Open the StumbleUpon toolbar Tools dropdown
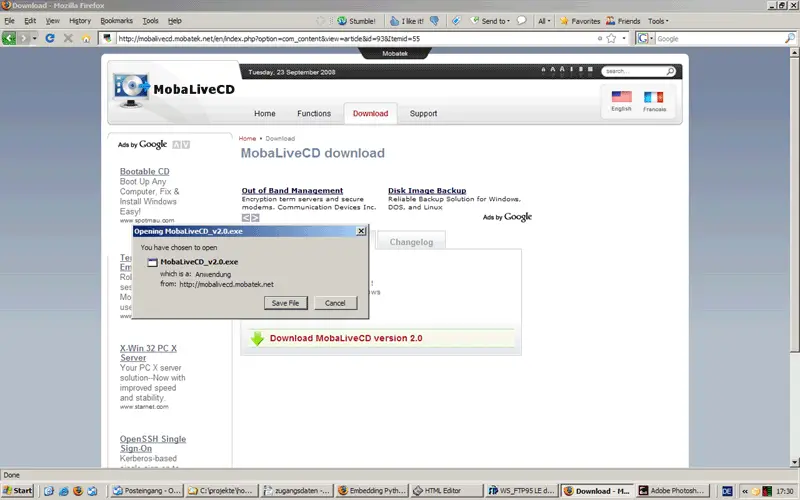 [658, 21]
